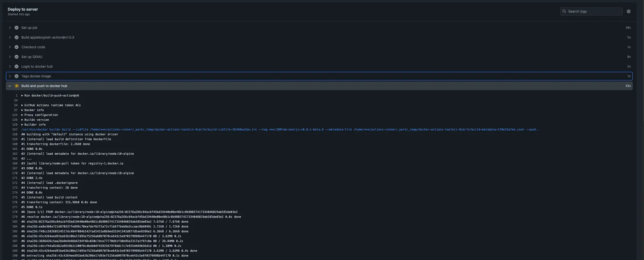
Task: Click the Set up QEMU success checkmark
Action: pyautogui.click(x=17, y=57)
